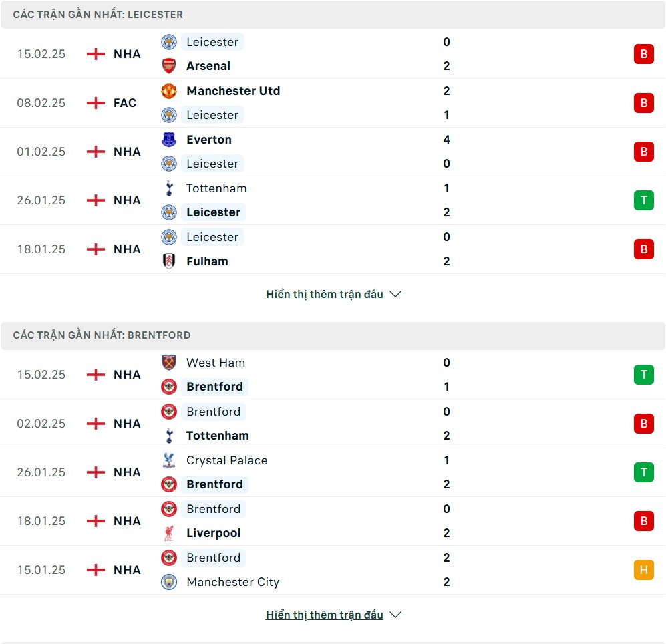
Task: Expand more Leicester matches with chevron
Action: pyautogui.click(x=395, y=294)
